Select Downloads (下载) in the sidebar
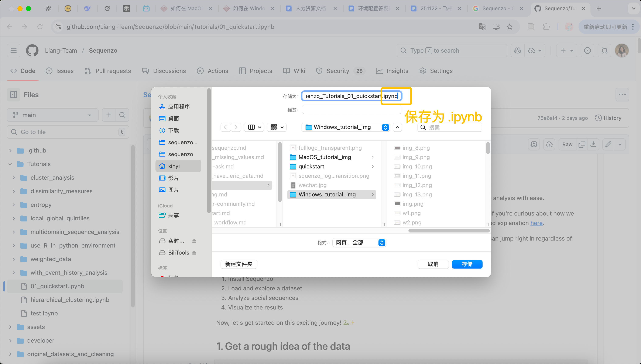The image size is (641, 364). [174, 130]
